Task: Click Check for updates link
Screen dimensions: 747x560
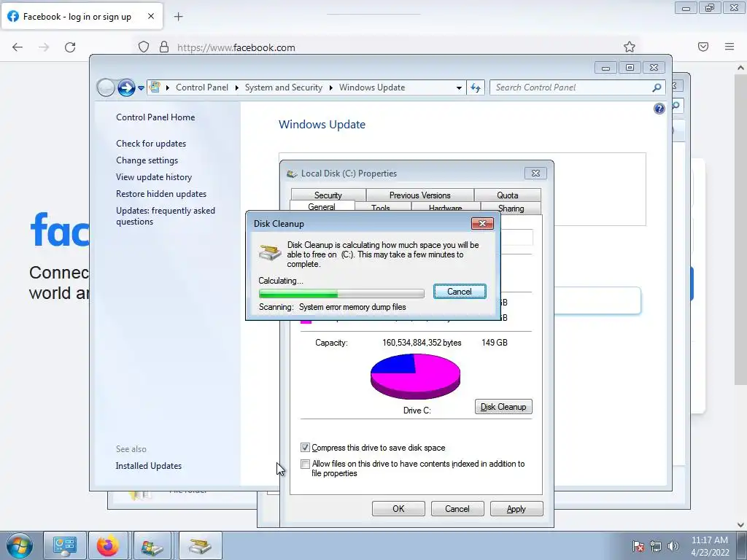Action: (x=151, y=144)
